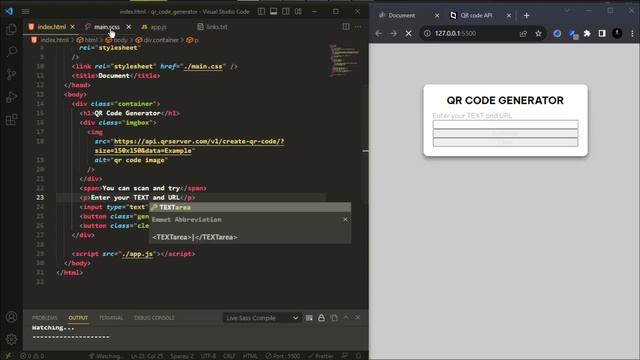Open the Search view in activity bar
640x360 pixels.
[11, 51]
